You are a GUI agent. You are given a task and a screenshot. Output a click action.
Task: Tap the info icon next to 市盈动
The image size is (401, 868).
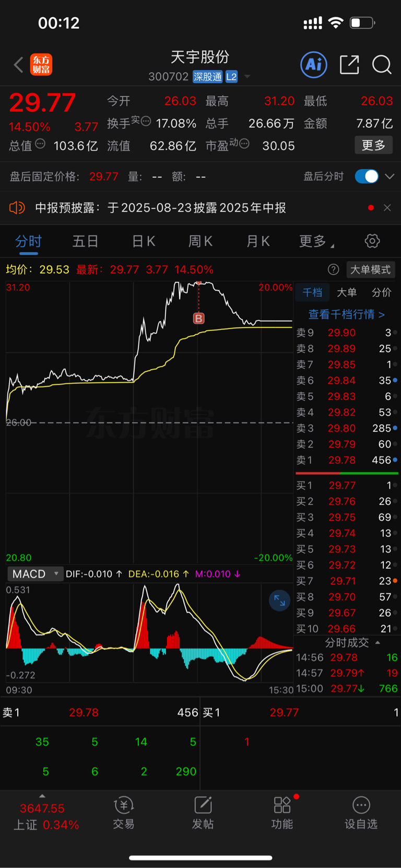pyautogui.click(x=244, y=144)
